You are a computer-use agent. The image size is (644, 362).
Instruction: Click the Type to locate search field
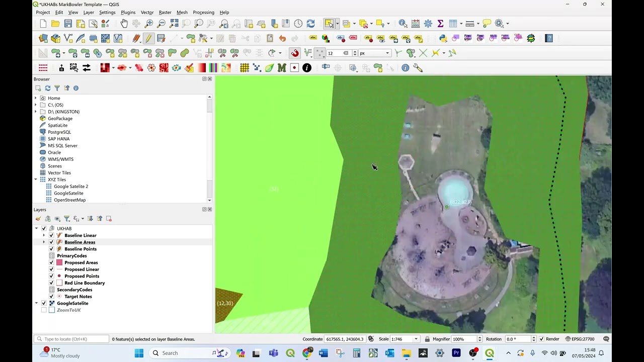(71, 339)
